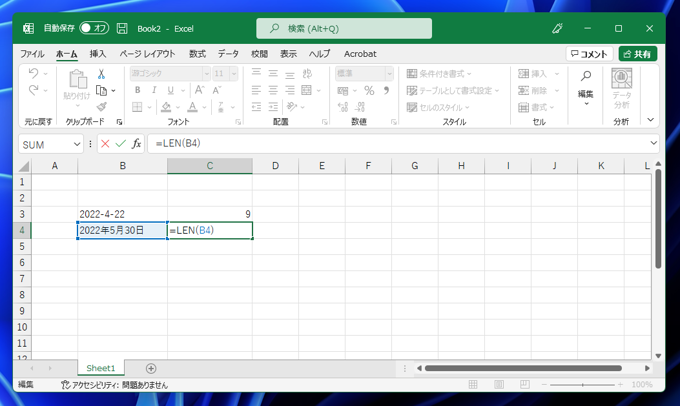Open 条件付き書式 dropdown
Screen dimensions: 680x406
click(x=439, y=74)
